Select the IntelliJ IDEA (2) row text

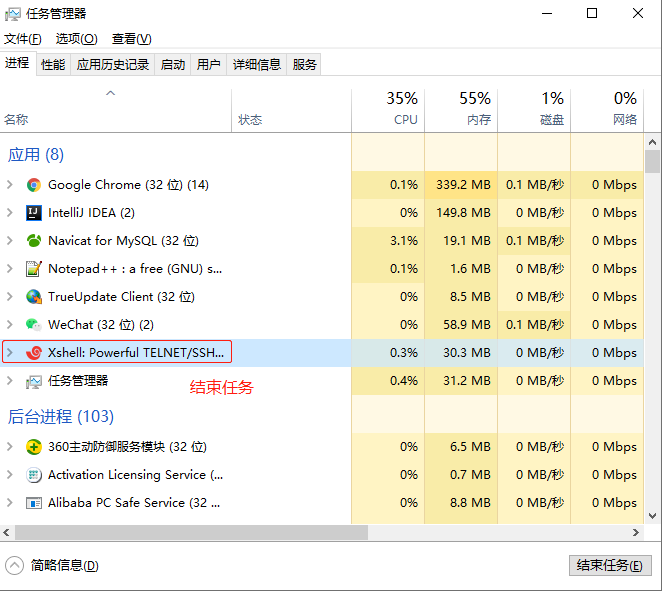91,213
